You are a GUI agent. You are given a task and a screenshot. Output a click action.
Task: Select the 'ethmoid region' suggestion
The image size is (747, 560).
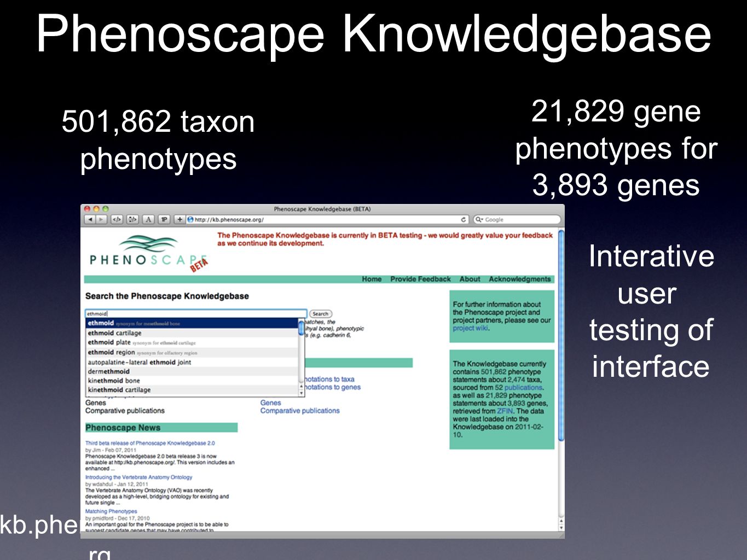pos(193,352)
